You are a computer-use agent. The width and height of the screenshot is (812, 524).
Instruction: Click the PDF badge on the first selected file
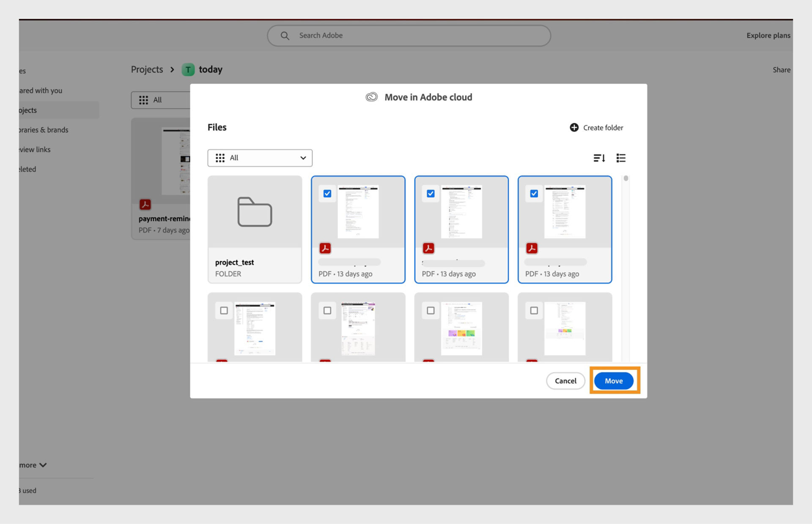point(325,248)
